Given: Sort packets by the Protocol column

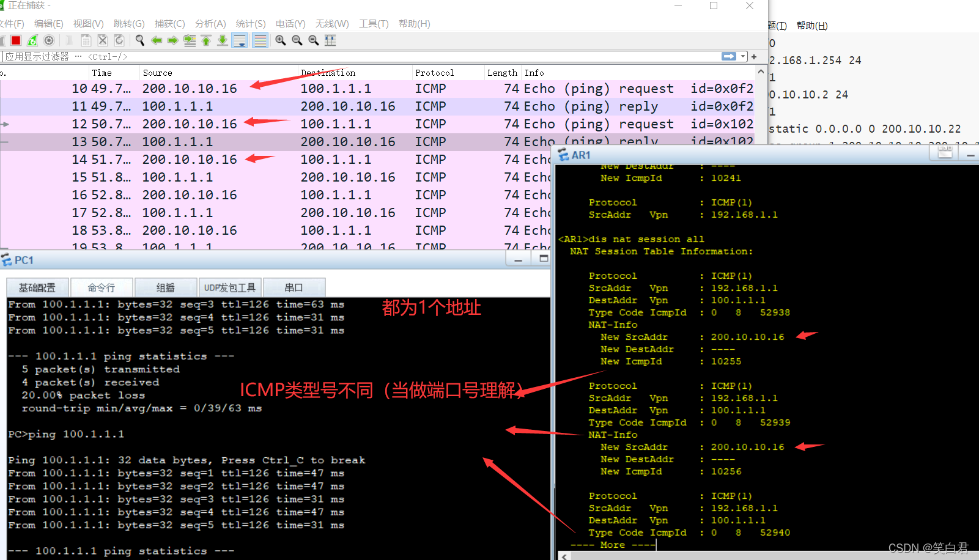Looking at the screenshot, I should (x=448, y=73).
